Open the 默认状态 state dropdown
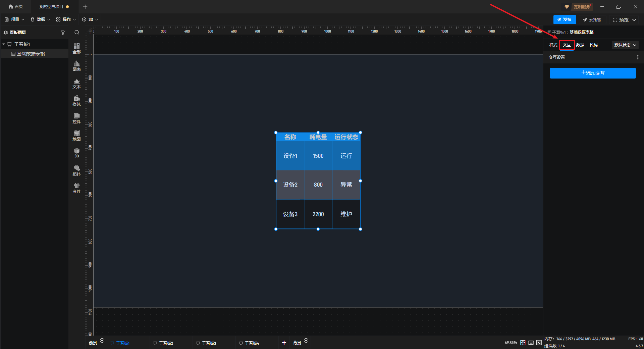 pyautogui.click(x=625, y=45)
